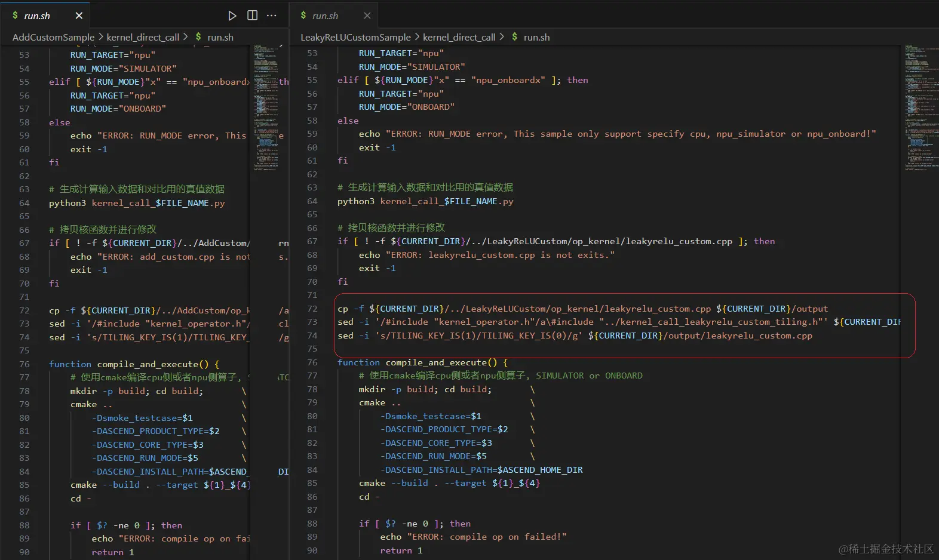Click 'RUN_MODE error' echo line in the right pane
Screen dimensions: 939x560
pyautogui.click(x=617, y=134)
